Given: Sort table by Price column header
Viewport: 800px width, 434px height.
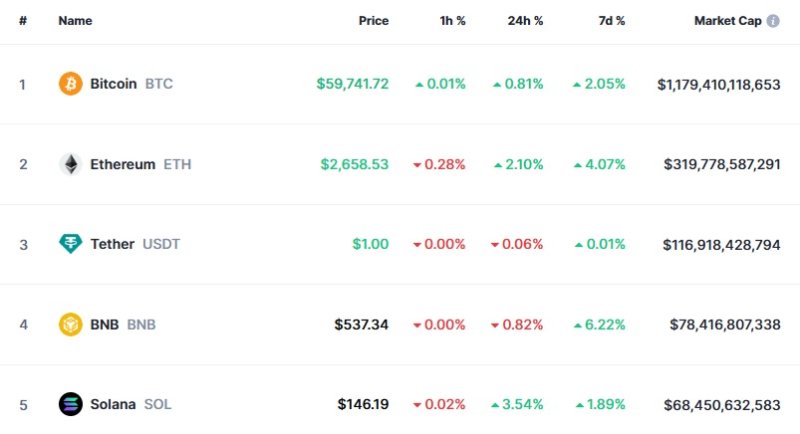Looking at the screenshot, I should tap(373, 21).
